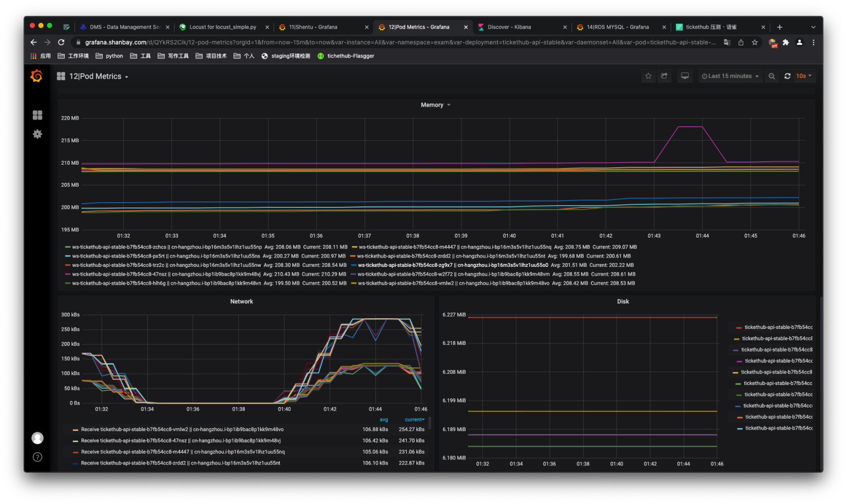The image size is (847, 504).
Task: Open the 工作环境 bookmarks folder
Action: click(x=73, y=56)
